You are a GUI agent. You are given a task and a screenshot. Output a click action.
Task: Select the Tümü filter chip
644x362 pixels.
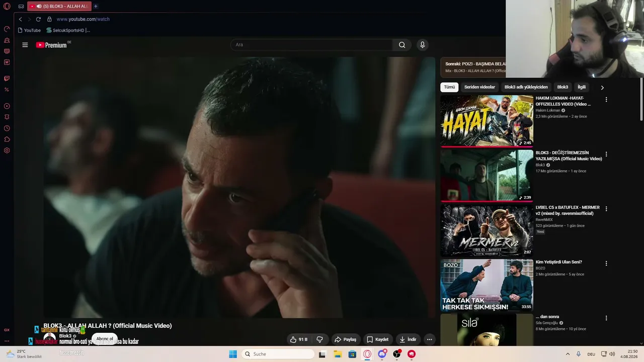click(449, 87)
